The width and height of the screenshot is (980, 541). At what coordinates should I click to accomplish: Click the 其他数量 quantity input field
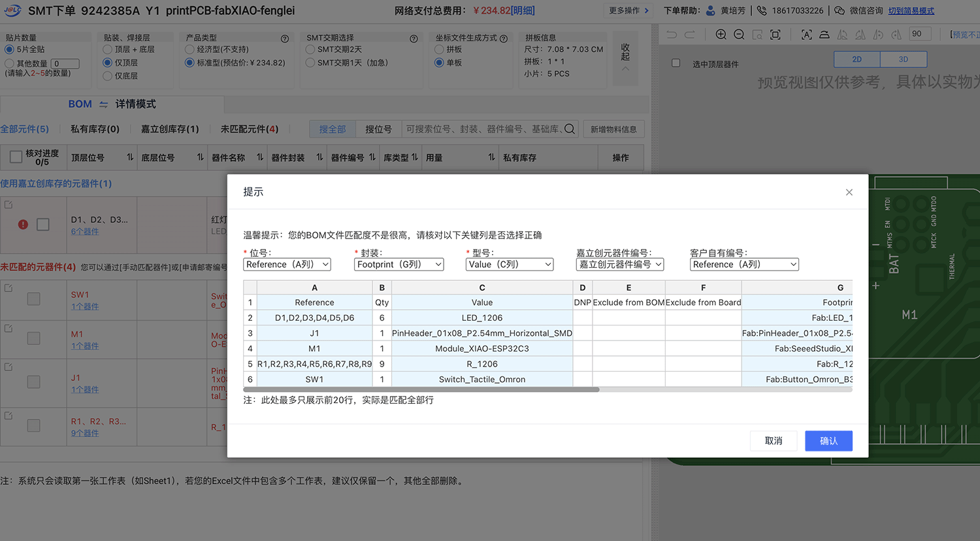tap(65, 63)
